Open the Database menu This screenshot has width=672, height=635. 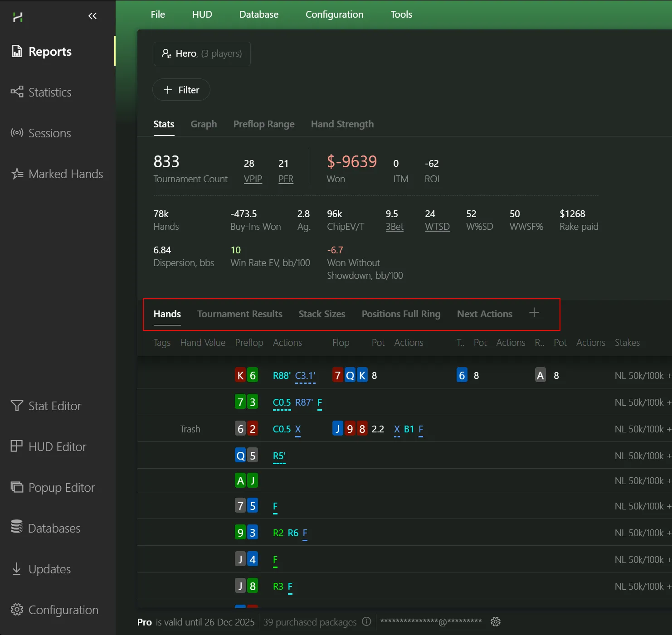258,15
